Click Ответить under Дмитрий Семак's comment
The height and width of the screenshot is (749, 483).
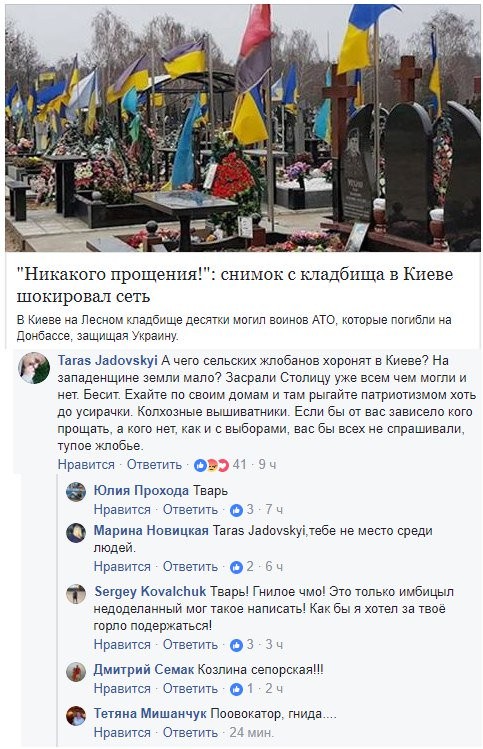point(190,689)
